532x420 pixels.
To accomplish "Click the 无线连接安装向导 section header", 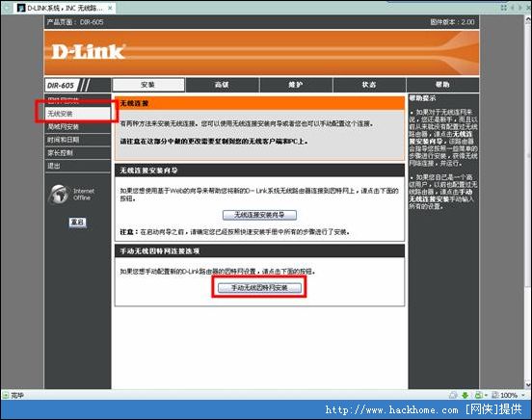I will coord(259,171).
